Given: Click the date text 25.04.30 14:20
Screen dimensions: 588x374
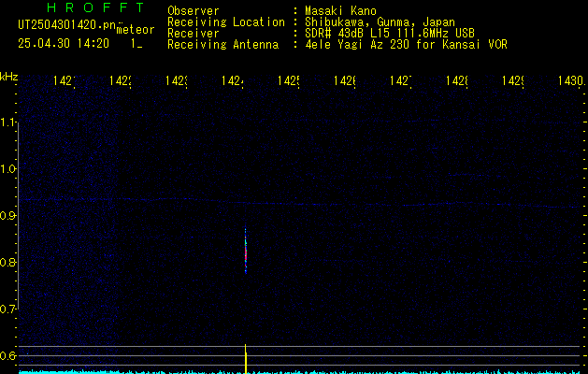Looking at the screenshot, I should click(64, 44).
